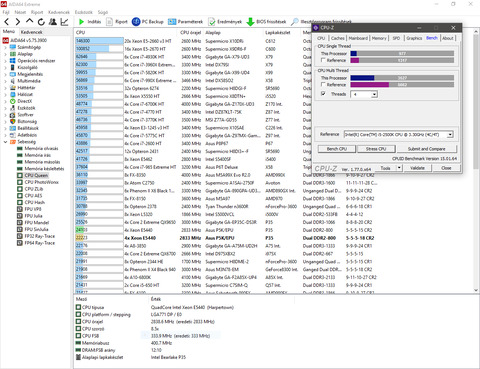Click the up-level arrow icon in toolbar
Image resolution: width=480 pixels, height=369 pixels.
[x=29, y=21]
